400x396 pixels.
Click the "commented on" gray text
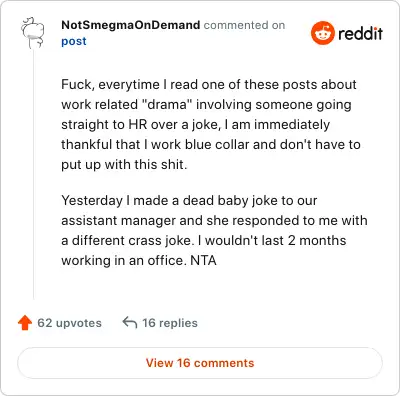coord(244,25)
